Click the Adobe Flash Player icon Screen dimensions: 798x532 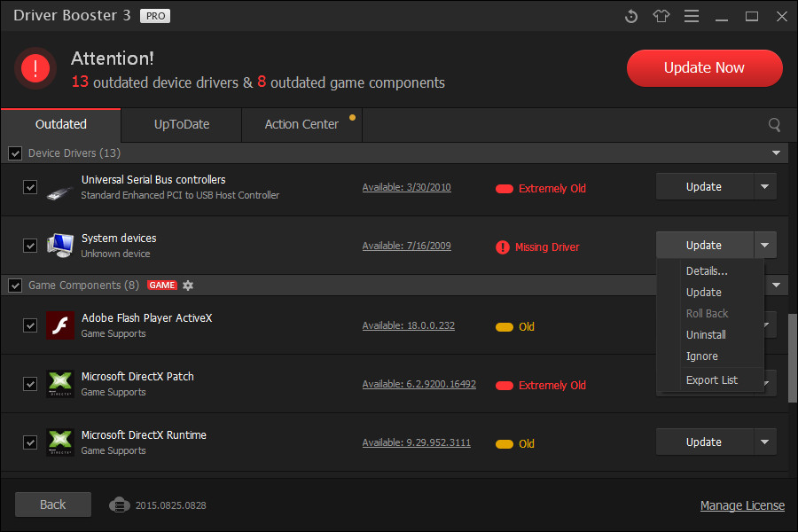click(x=59, y=325)
